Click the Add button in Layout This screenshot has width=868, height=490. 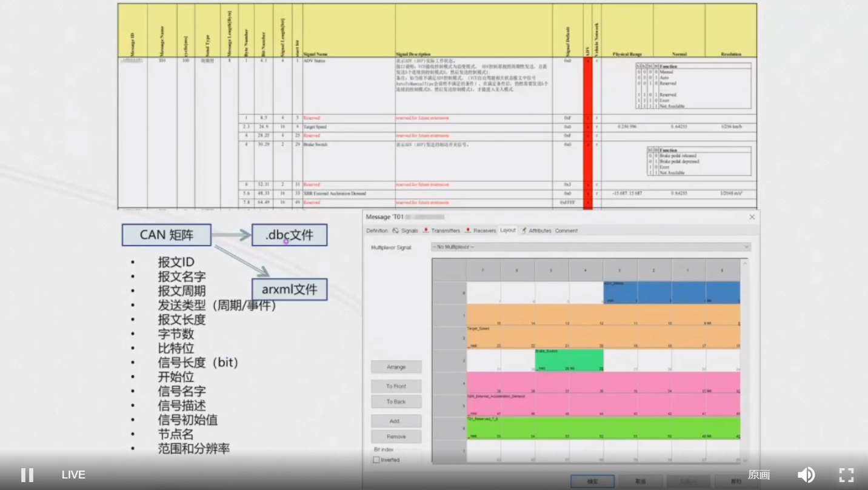click(x=396, y=421)
